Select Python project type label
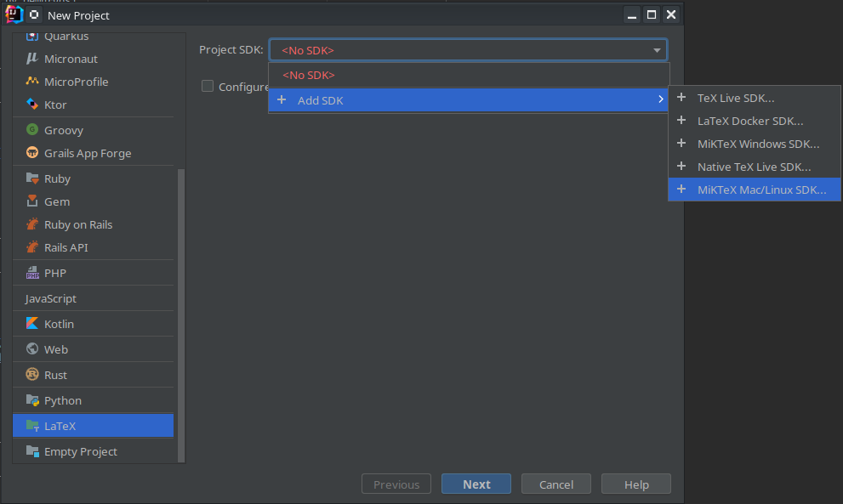Viewport: 843px width, 504px height. (63, 400)
